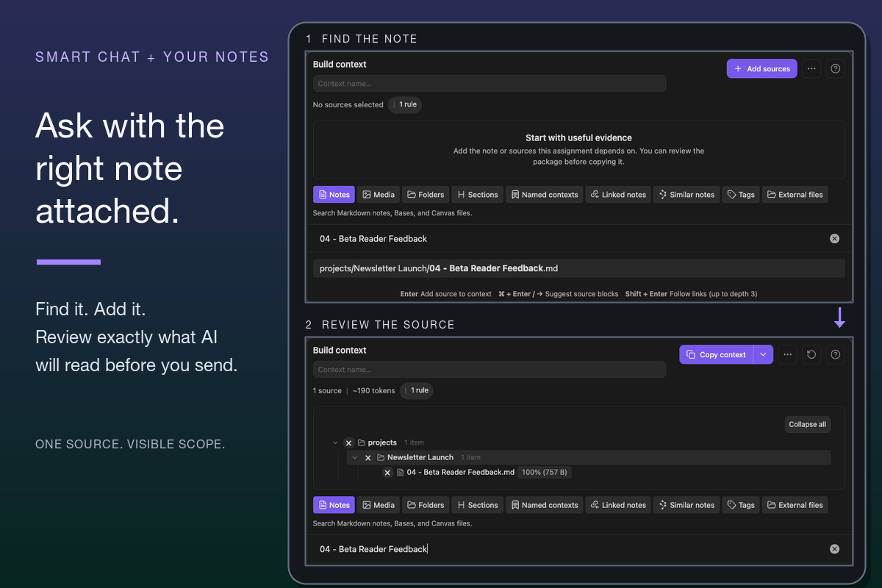The image size is (882, 588).
Task: Select the Similar notes tab in the bottom panel
Action: coord(686,505)
